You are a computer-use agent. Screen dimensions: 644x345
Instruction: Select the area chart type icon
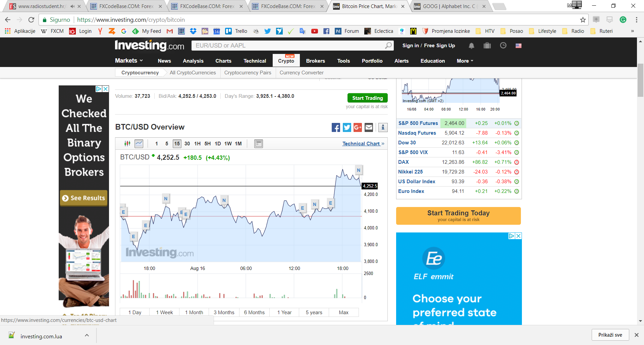(x=139, y=144)
